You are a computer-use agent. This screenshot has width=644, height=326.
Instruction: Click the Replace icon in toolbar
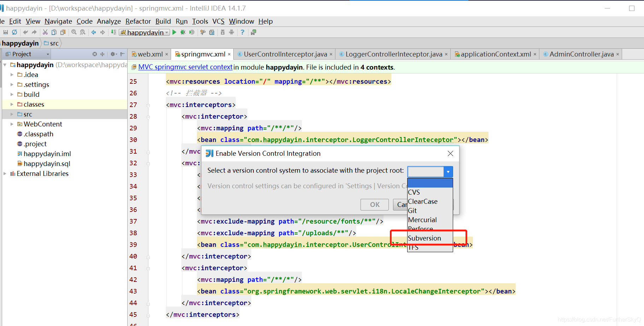83,32
